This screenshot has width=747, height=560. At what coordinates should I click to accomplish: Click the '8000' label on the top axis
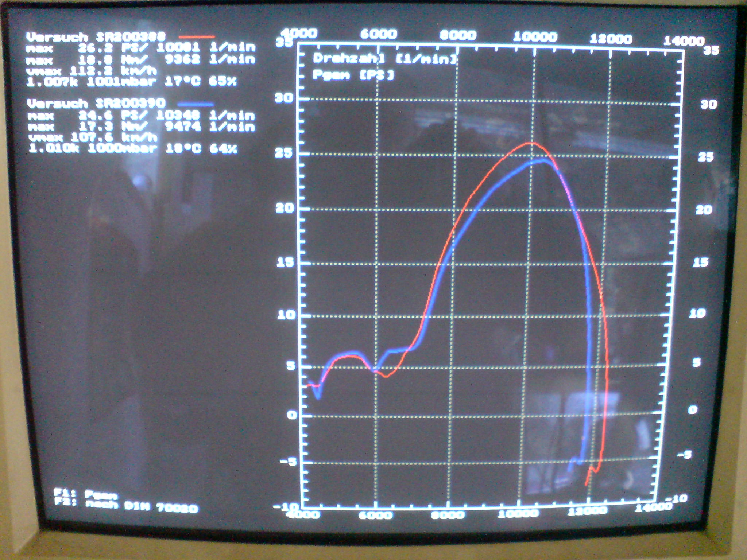point(458,35)
